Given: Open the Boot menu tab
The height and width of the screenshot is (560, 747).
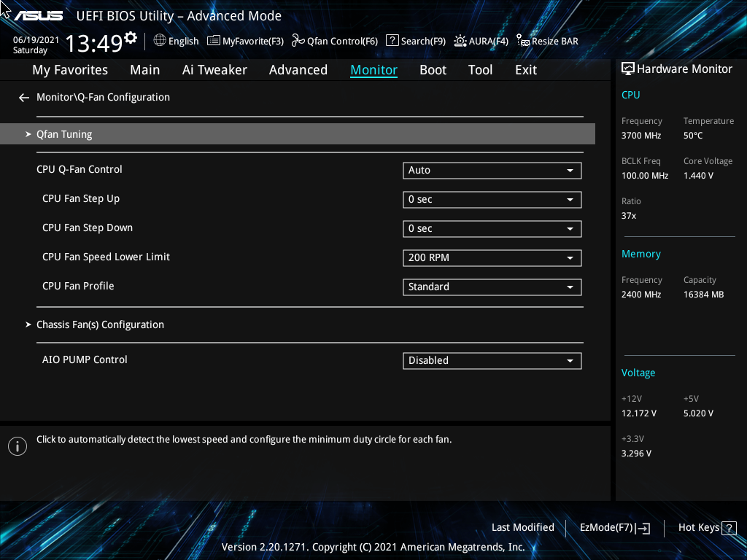Looking at the screenshot, I should click(433, 69).
